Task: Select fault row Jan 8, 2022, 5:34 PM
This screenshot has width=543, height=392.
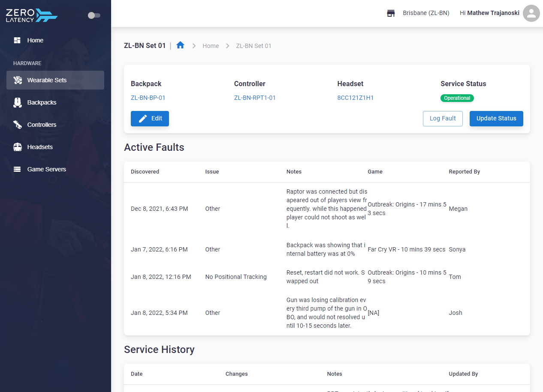Action: point(327,313)
